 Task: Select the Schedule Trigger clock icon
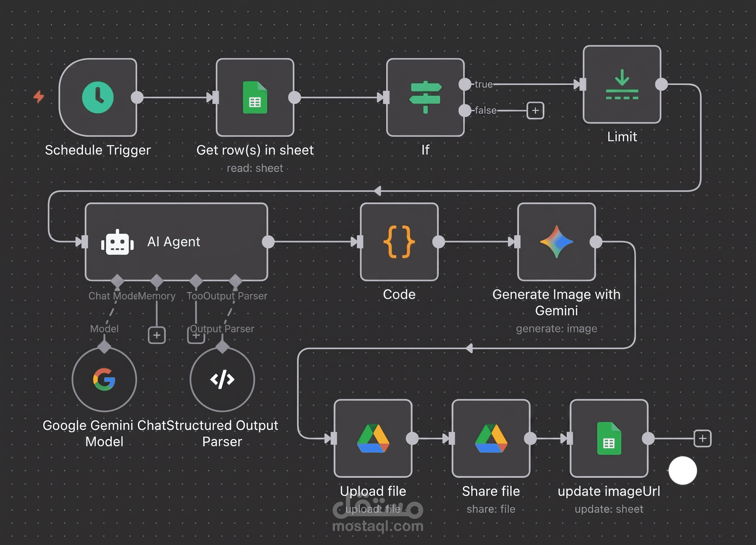pos(98,97)
